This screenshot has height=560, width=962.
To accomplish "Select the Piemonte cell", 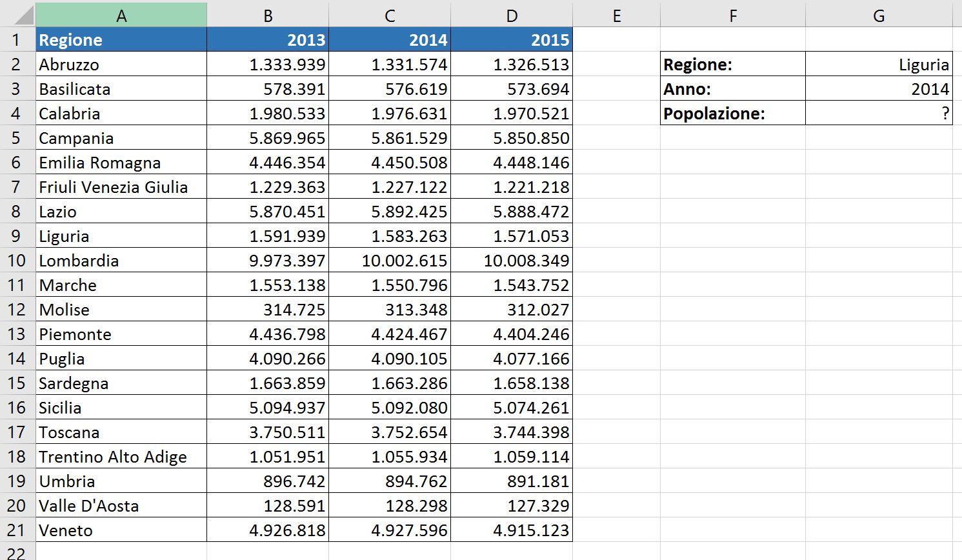I will 121,334.
